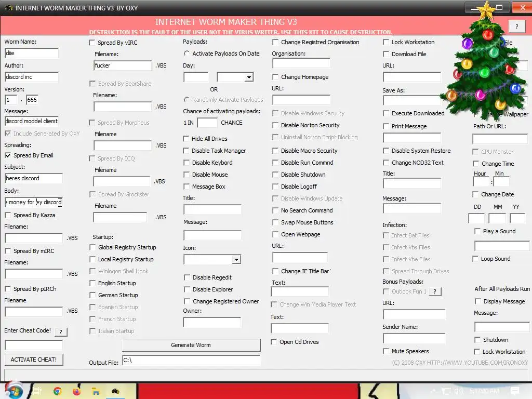Screen dimensions: 532x399
Task: Check the Spread By Kazza box
Action: point(8,215)
